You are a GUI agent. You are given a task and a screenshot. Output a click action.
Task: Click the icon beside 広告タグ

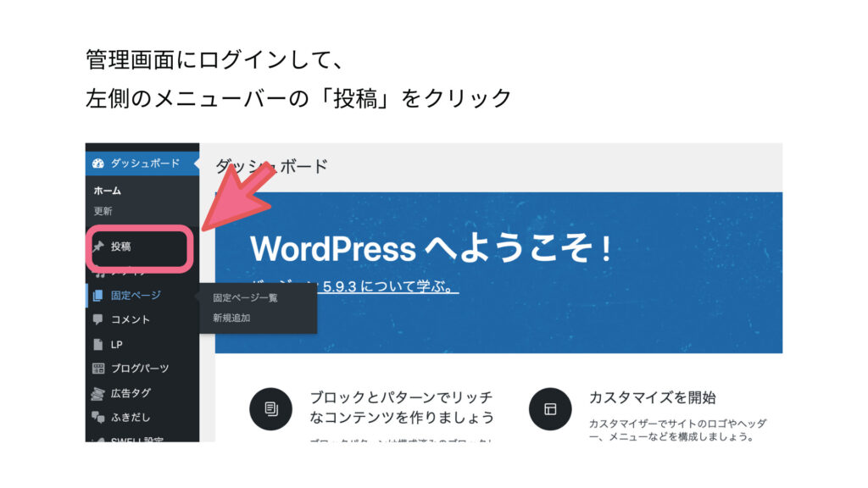(x=98, y=393)
